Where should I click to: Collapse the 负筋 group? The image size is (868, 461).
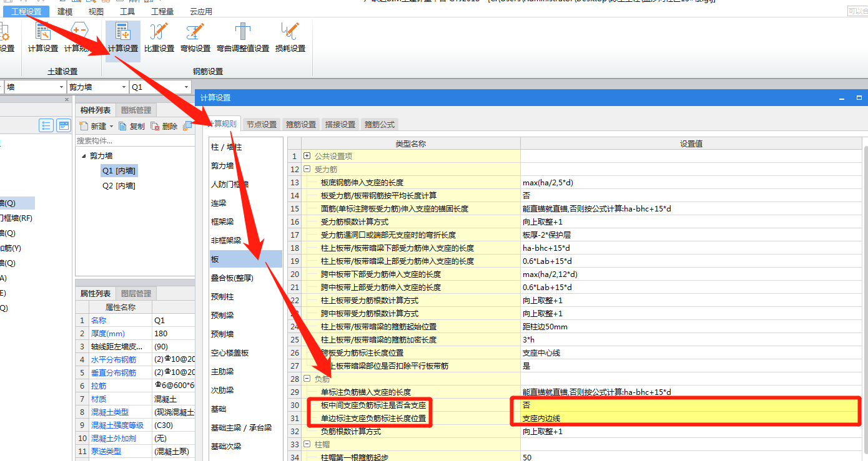(x=307, y=379)
